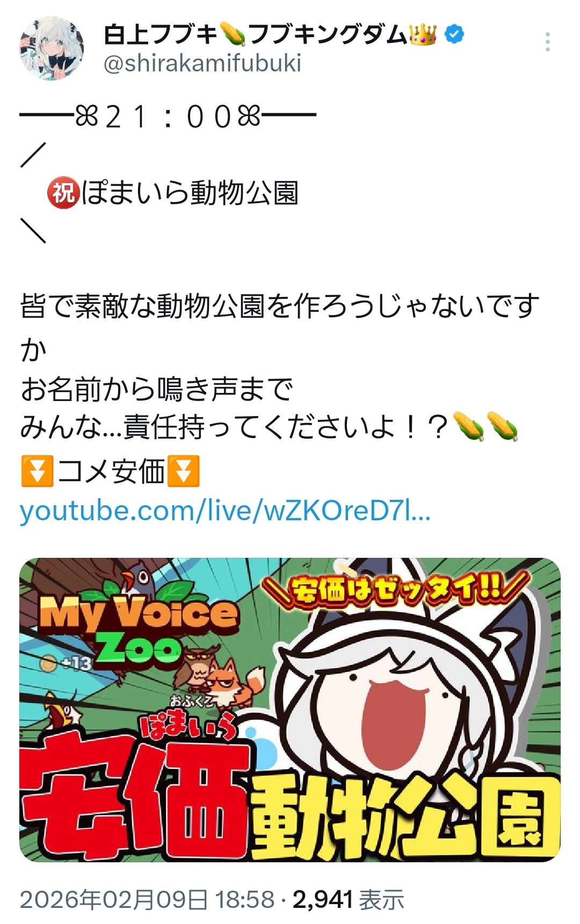
Task: Click the blue verified checkmark badge
Action: point(454,34)
